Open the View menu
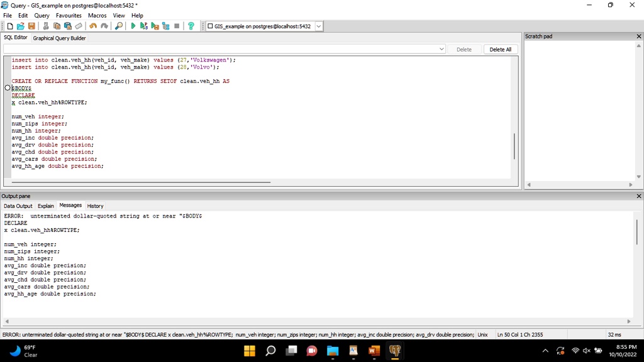Viewport: 644px width, 362px height. click(119, 16)
